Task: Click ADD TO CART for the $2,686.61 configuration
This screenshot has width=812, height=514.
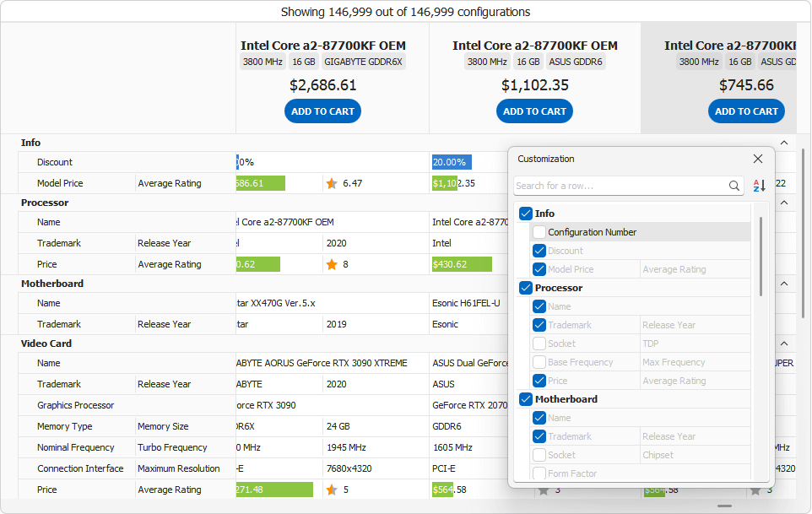Action: tap(322, 111)
